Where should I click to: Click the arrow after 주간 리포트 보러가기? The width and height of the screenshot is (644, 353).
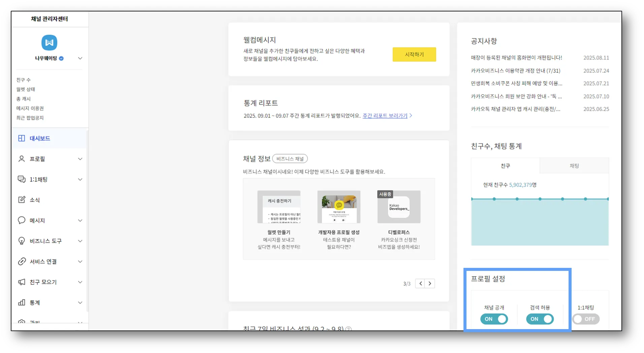tap(411, 115)
